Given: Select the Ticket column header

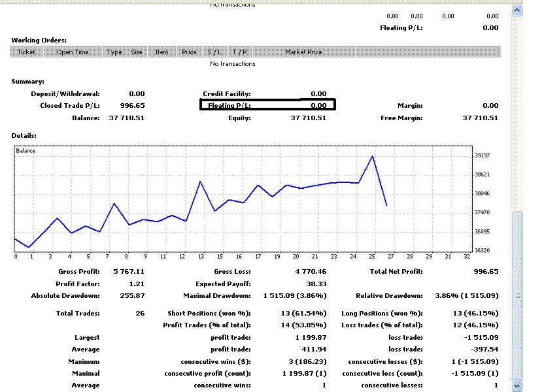Looking at the screenshot, I should tap(26, 52).
